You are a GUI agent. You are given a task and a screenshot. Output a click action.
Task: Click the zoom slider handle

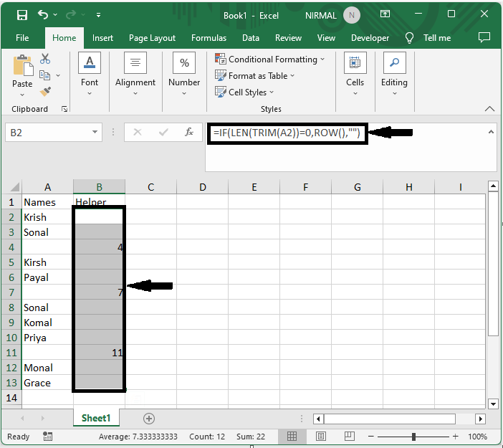[x=413, y=437]
